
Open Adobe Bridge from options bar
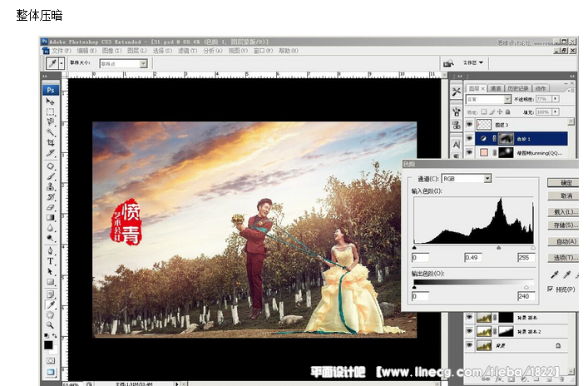[448, 63]
